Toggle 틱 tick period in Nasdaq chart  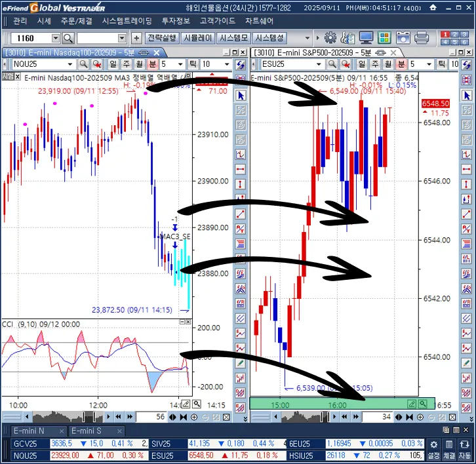[x=193, y=64]
